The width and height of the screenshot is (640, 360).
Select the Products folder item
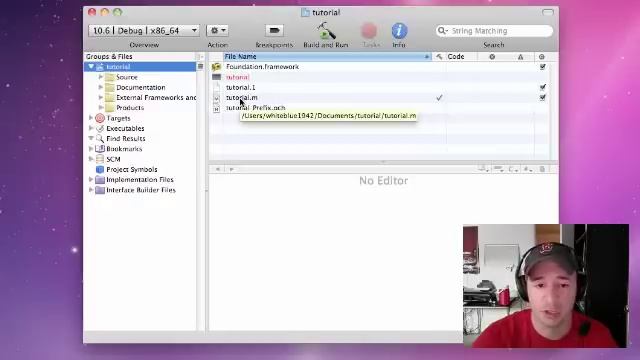130,108
